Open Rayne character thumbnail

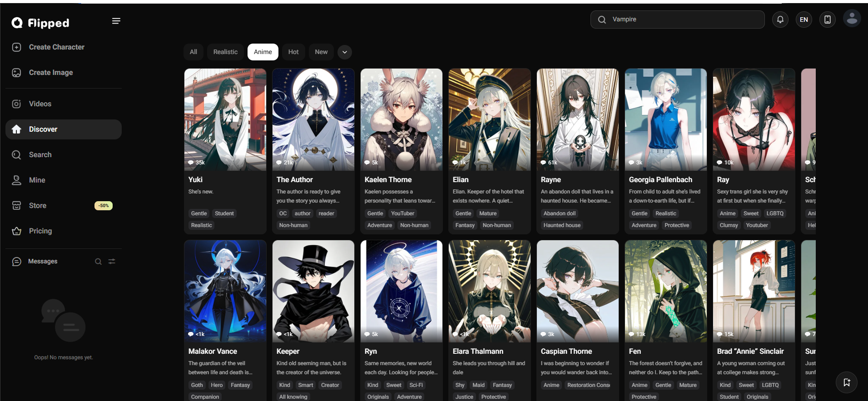(x=578, y=119)
